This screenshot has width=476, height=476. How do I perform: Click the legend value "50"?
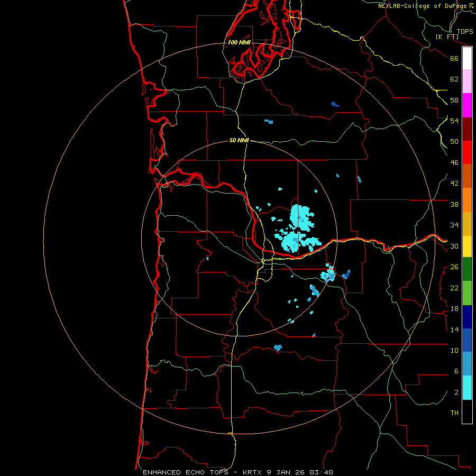(x=454, y=142)
